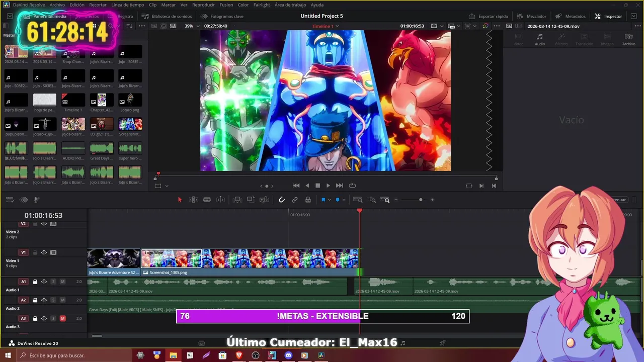Click the voiceover microphone icon
The image size is (644, 362).
tap(36, 200)
